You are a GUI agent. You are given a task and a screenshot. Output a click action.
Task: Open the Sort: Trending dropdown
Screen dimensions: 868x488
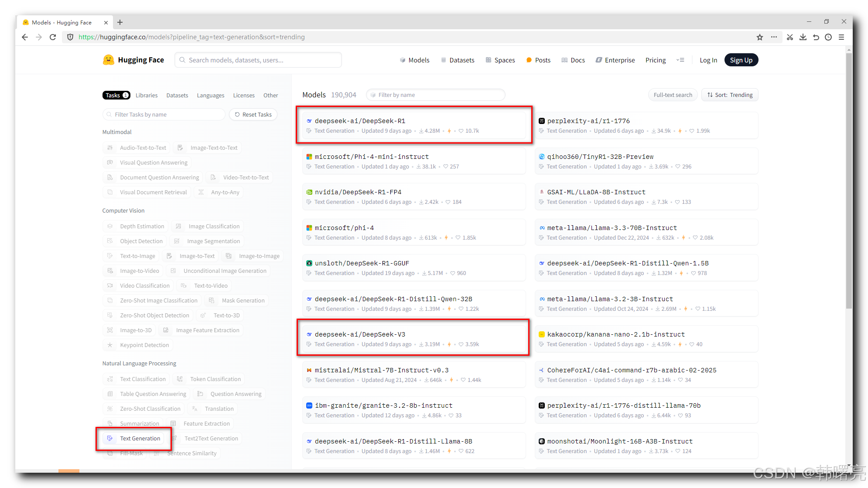click(x=730, y=95)
